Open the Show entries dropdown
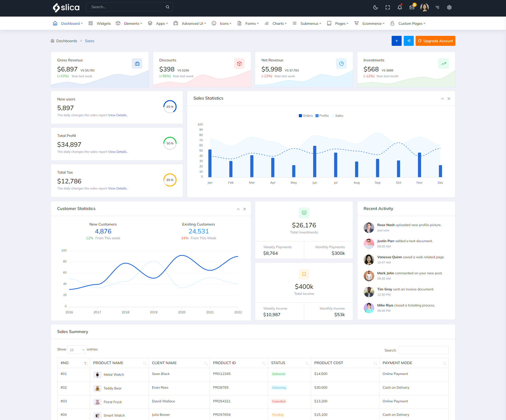 76,350
